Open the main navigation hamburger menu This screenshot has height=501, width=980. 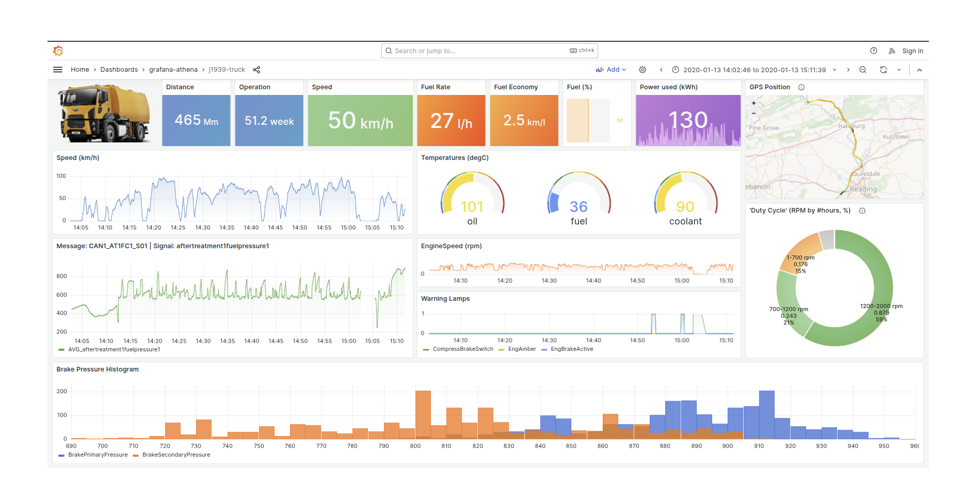(57, 69)
